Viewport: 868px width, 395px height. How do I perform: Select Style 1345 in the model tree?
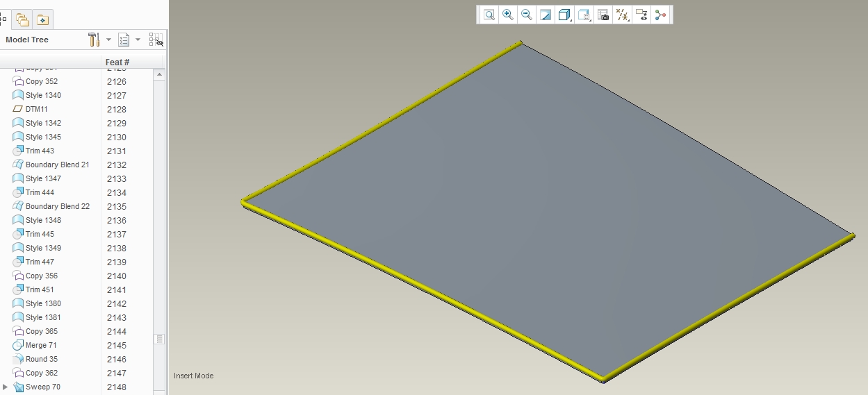click(x=43, y=137)
